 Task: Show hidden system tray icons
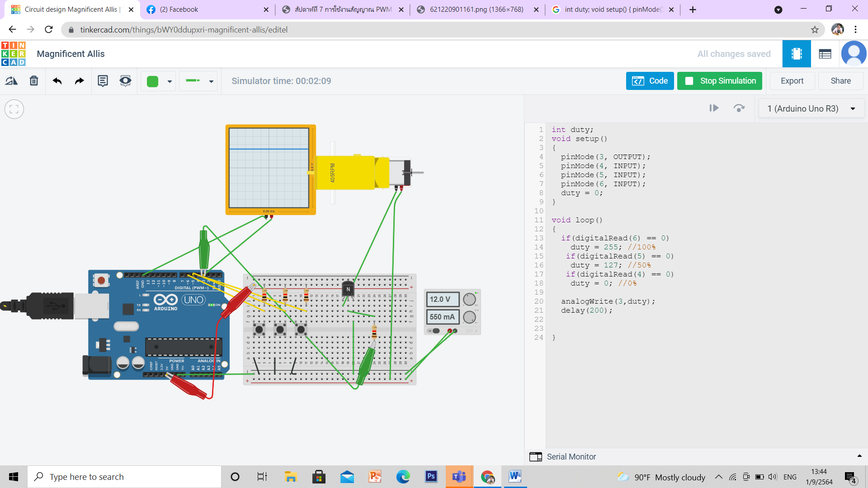(718, 477)
